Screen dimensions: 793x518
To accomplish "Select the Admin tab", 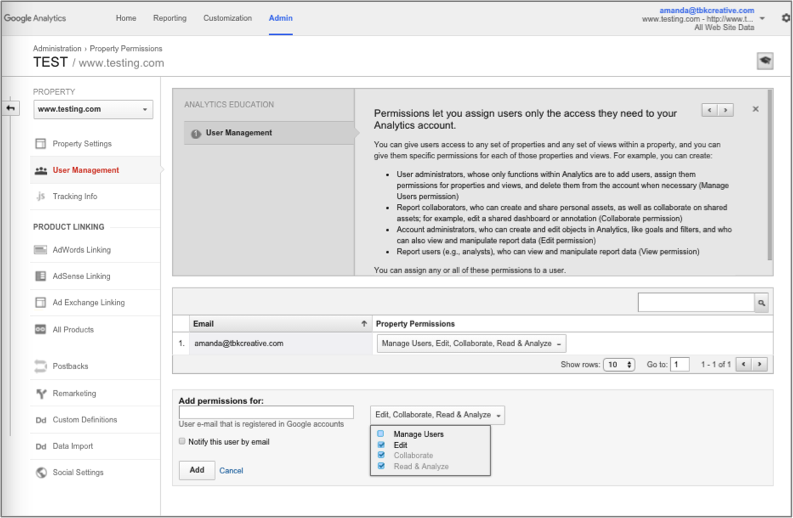I will (x=281, y=18).
